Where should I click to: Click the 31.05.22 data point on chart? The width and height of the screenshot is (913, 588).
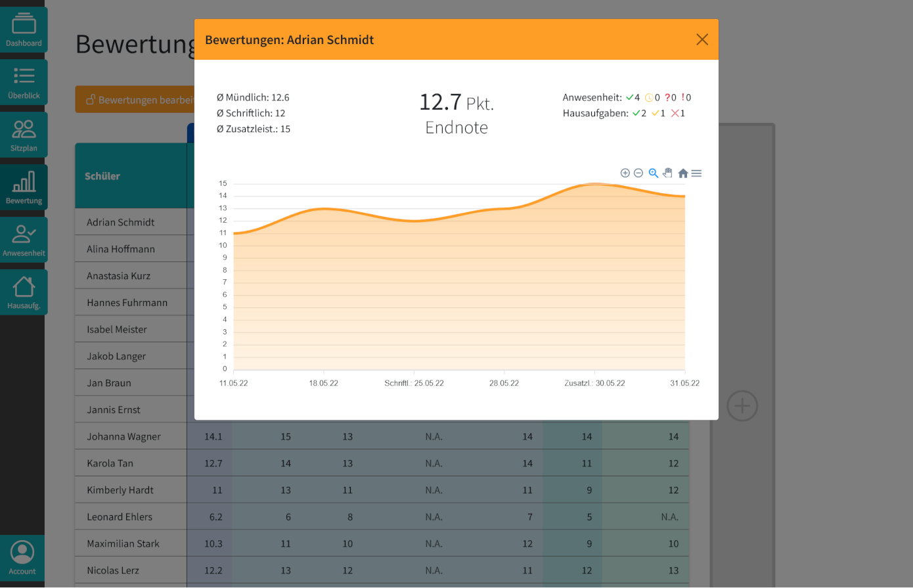[x=684, y=196]
